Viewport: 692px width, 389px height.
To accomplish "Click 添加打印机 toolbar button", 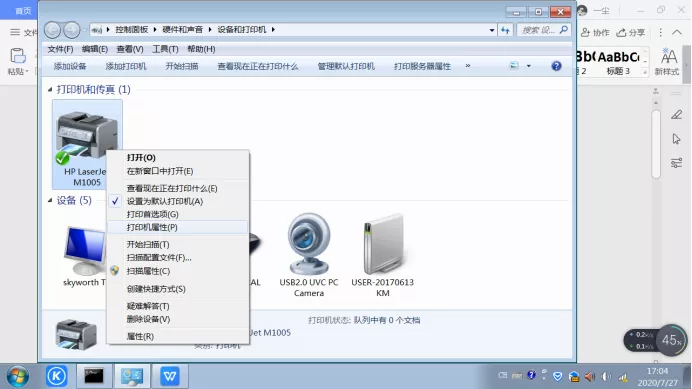I will click(126, 66).
